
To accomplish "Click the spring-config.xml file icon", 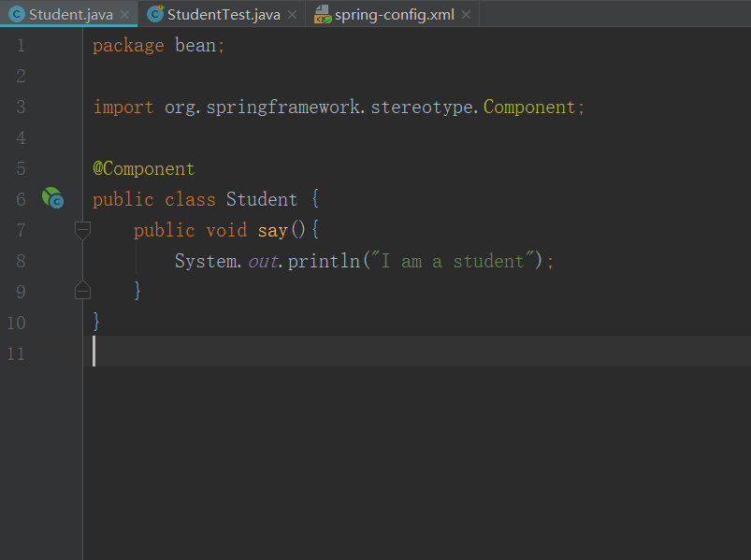I will 323,14.
